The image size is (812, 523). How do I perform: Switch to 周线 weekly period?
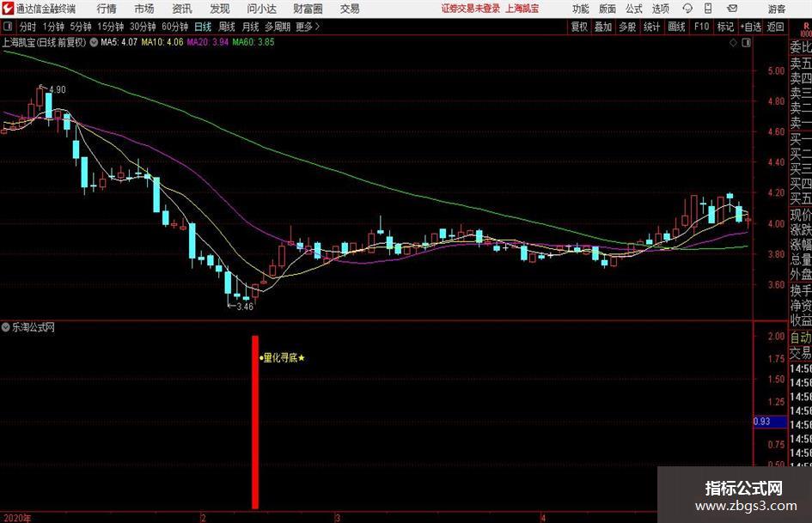coord(227,27)
